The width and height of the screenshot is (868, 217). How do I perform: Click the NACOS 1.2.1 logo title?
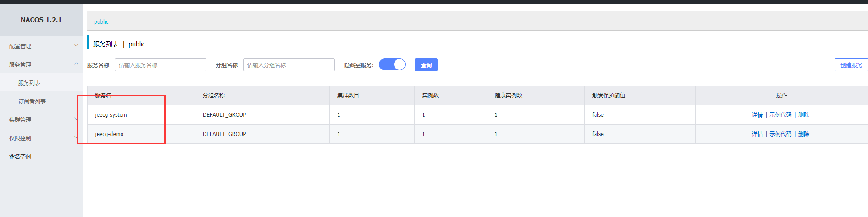click(41, 20)
